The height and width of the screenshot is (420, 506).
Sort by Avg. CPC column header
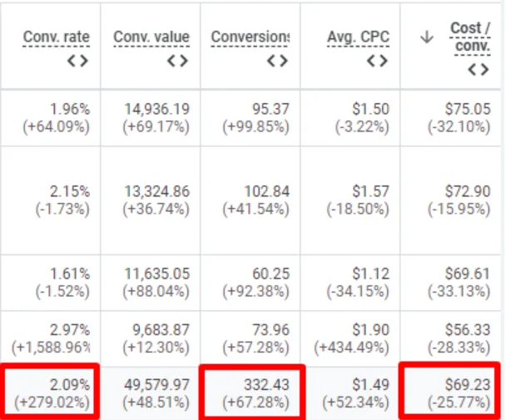(358, 37)
